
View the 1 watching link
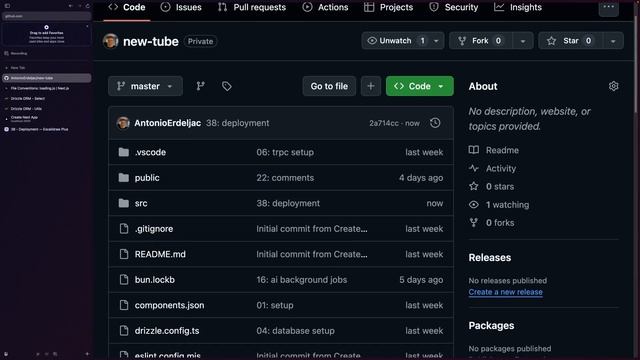coord(499,205)
